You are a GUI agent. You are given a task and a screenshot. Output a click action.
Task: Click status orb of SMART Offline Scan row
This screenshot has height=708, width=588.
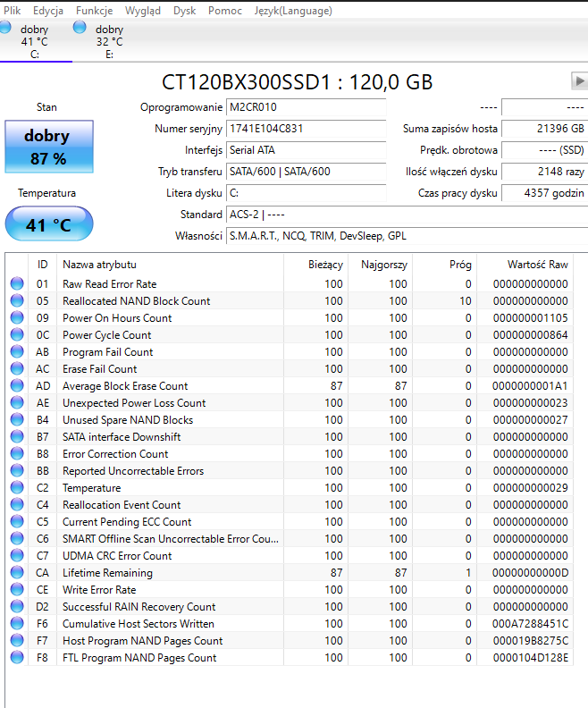(17, 538)
